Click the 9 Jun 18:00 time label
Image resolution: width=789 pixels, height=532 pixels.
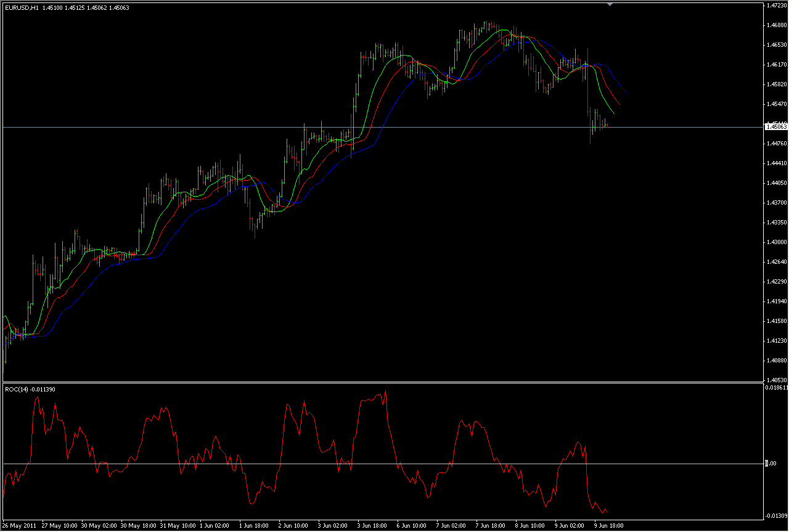[x=609, y=526]
